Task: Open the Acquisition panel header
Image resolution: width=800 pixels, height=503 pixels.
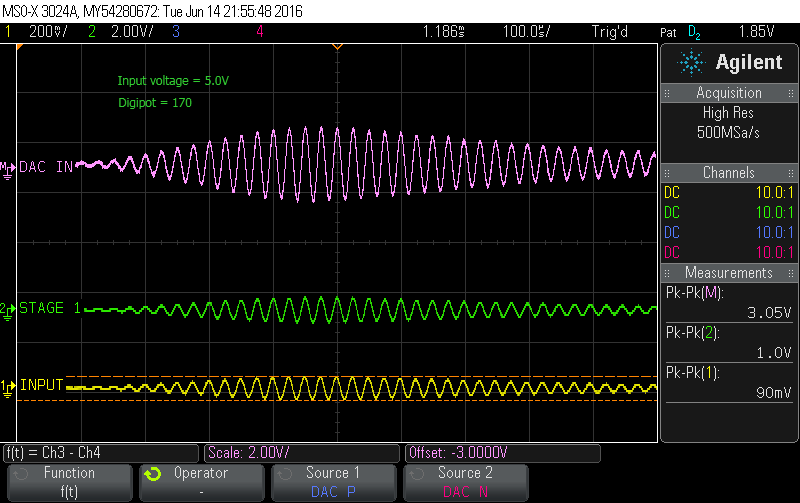Action: tap(730, 93)
